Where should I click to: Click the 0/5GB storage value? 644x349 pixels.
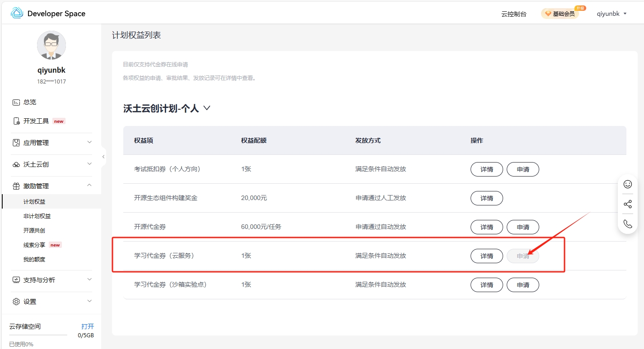[86, 335]
